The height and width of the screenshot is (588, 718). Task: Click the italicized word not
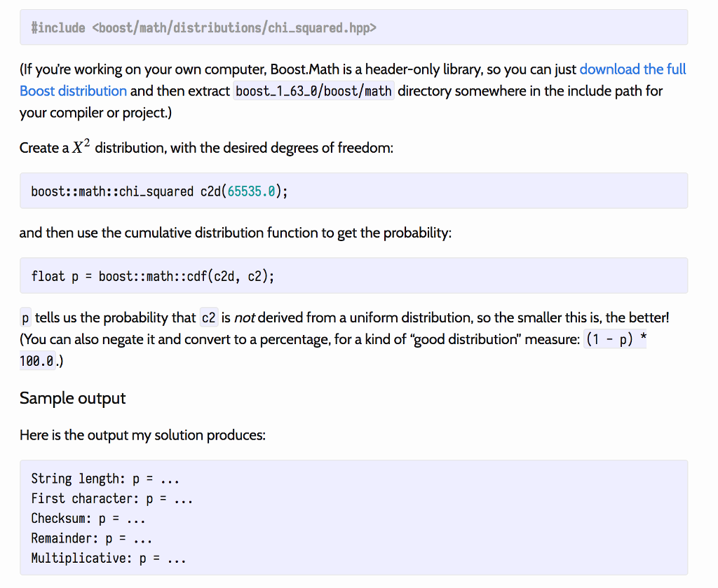[x=245, y=317]
